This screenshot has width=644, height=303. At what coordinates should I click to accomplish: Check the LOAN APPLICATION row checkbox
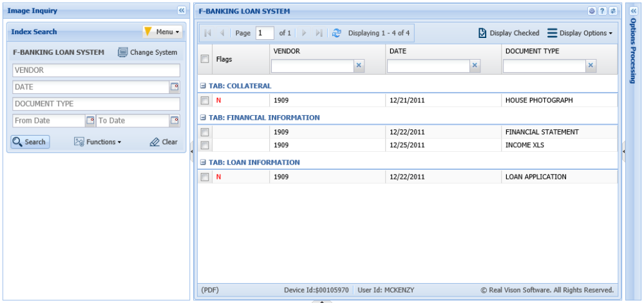[205, 177]
